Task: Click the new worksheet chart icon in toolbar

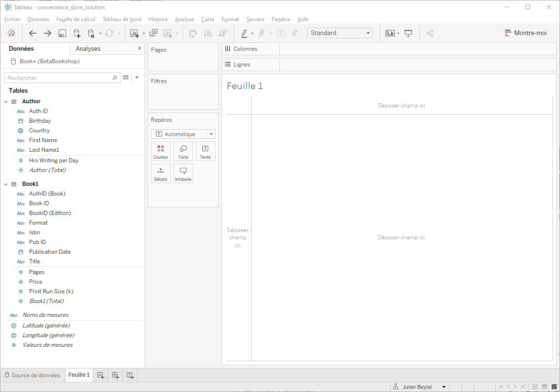Action: point(134,33)
